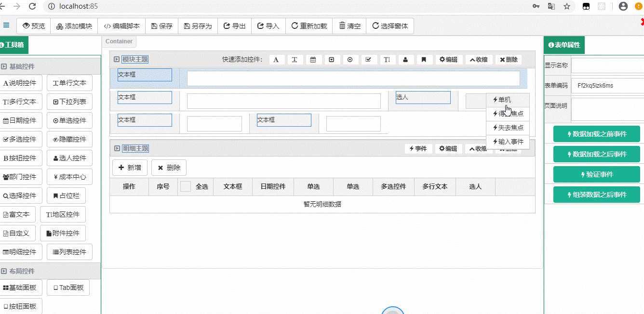Quick-add label control (A icon)
This screenshot has height=314, width=644.
click(x=276, y=60)
